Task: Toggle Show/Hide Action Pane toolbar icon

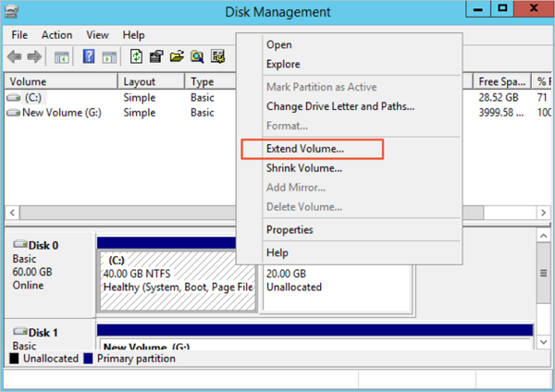Action: click(109, 57)
